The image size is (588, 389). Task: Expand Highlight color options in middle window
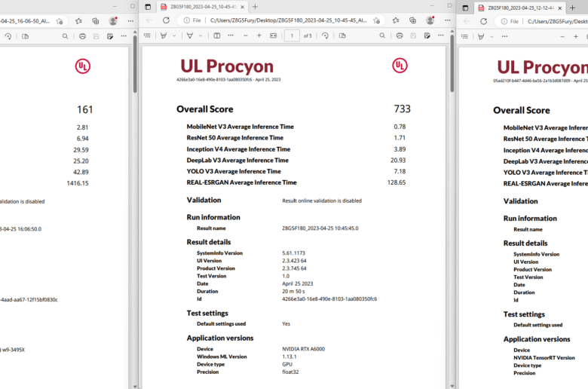click(201, 35)
